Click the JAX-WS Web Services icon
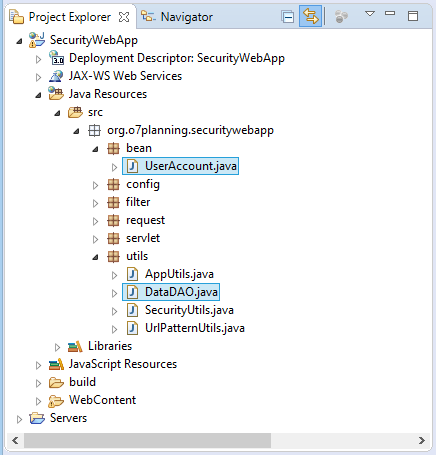436x455 pixels. (56, 76)
